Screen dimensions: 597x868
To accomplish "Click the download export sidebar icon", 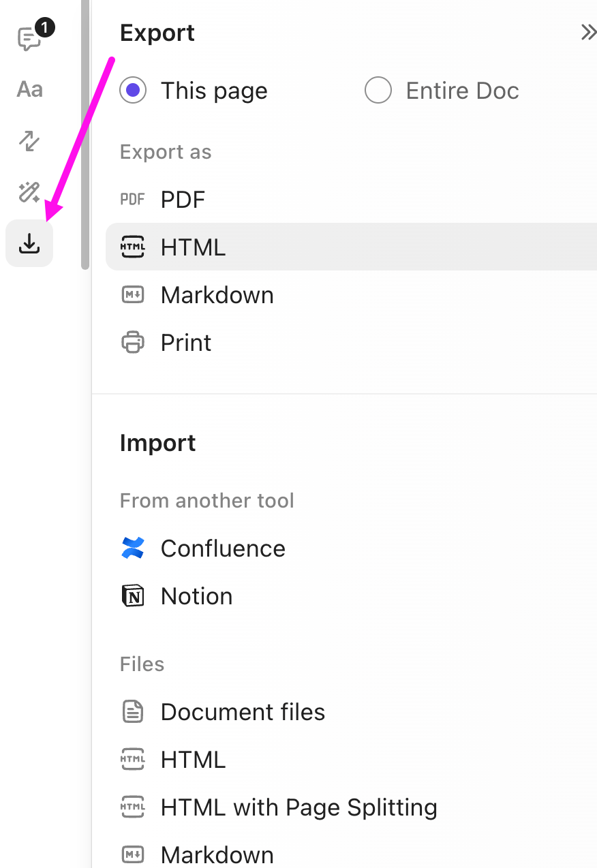I will (x=29, y=243).
